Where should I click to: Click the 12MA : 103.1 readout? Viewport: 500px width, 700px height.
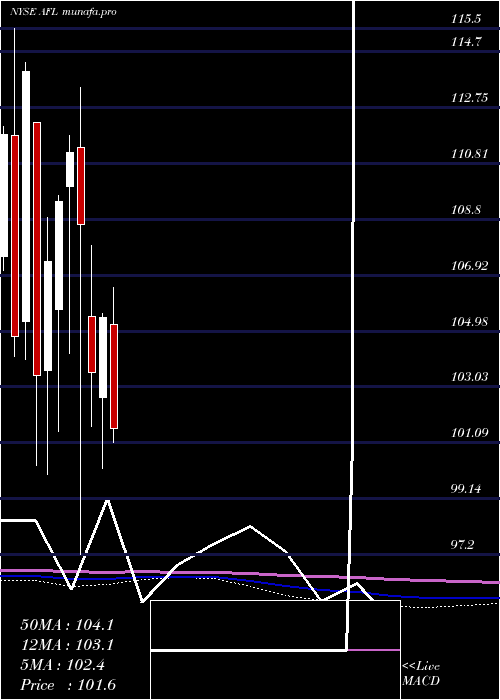click(x=67, y=645)
